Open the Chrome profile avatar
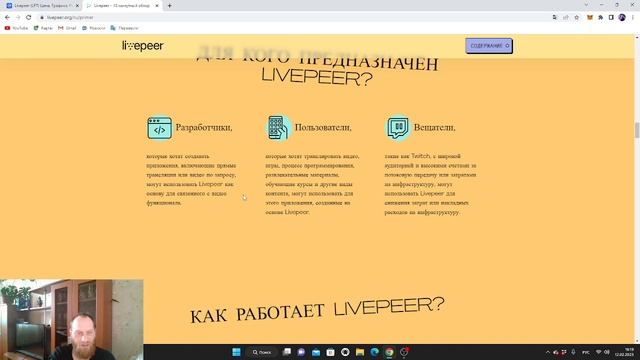The width and height of the screenshot is (640, 360). click(622, 18)
